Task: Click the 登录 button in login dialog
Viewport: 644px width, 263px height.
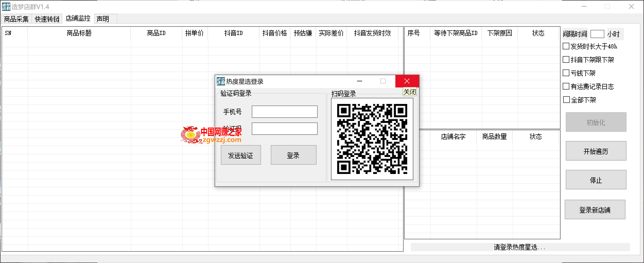Action: [293, 155]
